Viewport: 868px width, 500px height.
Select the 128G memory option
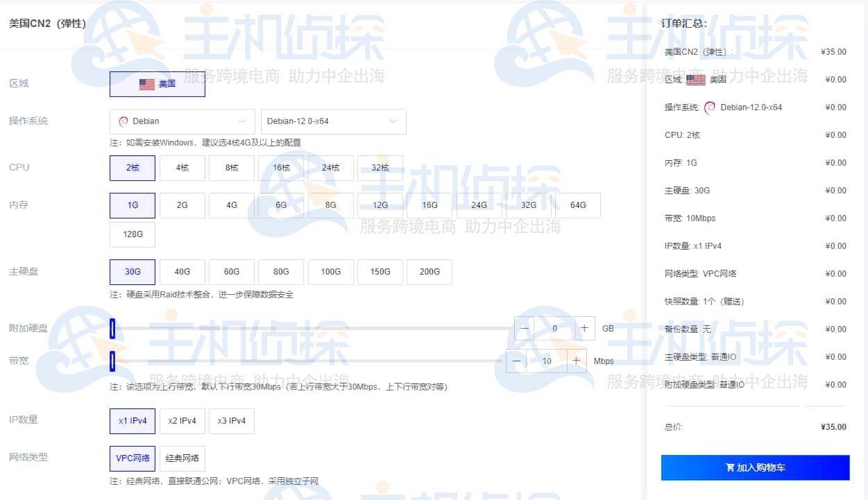click(132, 234)
